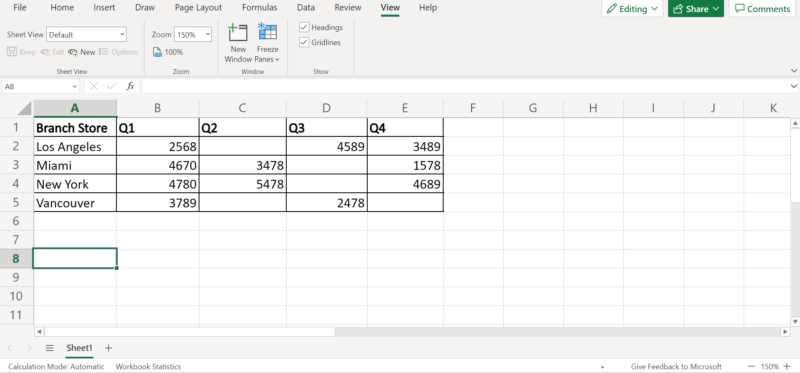Click the next sheet arrow
Screen dimensions: 800x373
[29, 348]
